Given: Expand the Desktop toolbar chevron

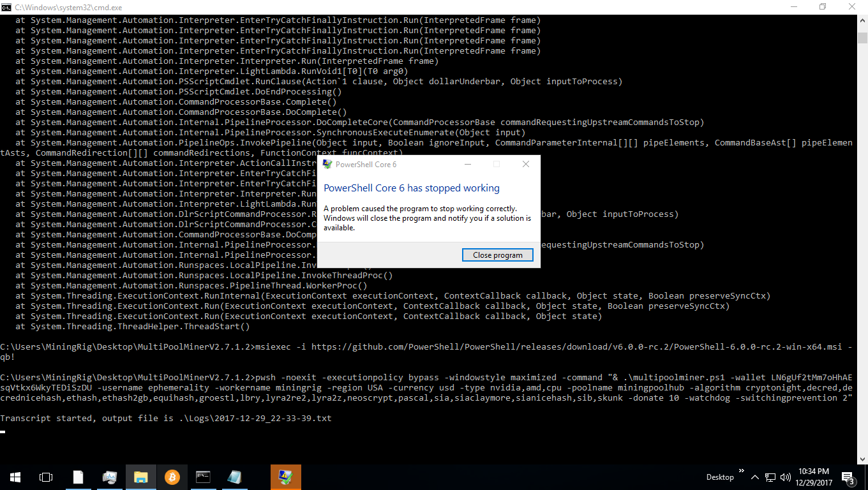Looking at the screenshot, I should click(x=741, y=471).
